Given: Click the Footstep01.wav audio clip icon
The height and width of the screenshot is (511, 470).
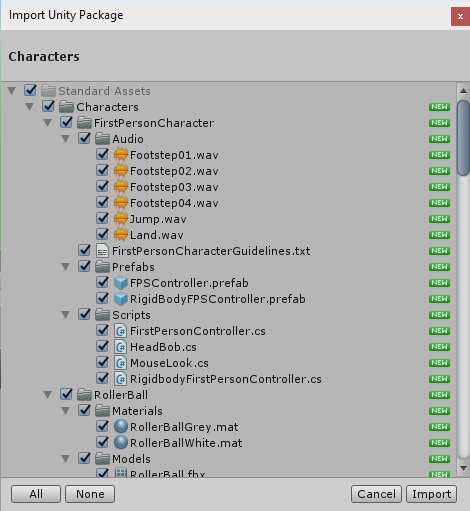Looking at the screenshot, I should pyautogui.click(x=121, y=155).
